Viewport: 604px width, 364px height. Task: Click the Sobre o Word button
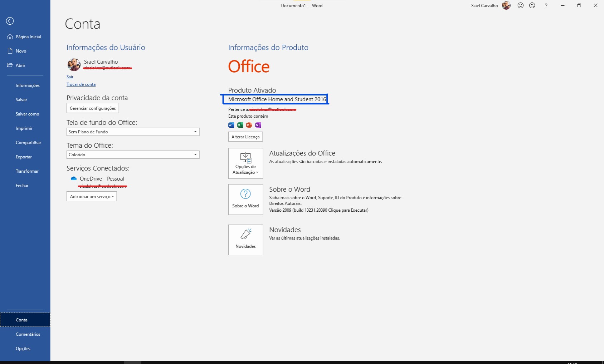click(x=246, y=200)
